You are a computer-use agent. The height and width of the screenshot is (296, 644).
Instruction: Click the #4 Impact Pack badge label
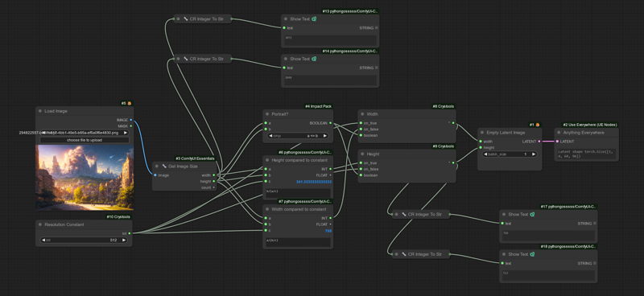click(x=319, y=106)
